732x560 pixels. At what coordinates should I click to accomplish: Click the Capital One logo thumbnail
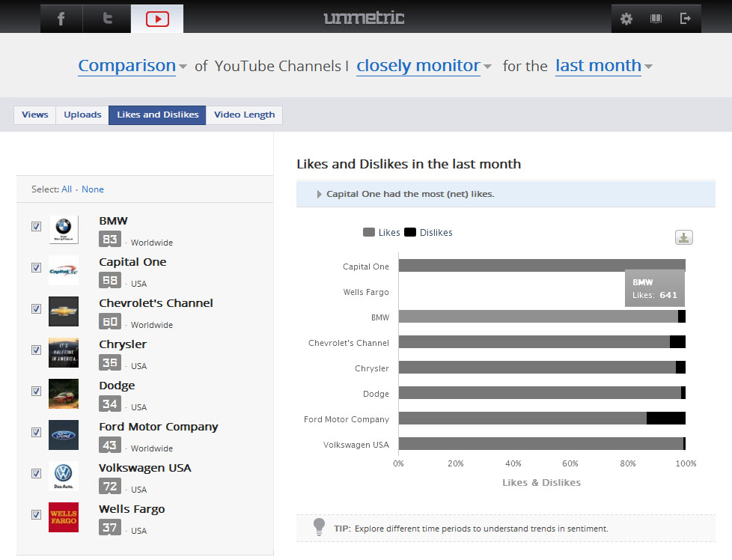[64, 270]
